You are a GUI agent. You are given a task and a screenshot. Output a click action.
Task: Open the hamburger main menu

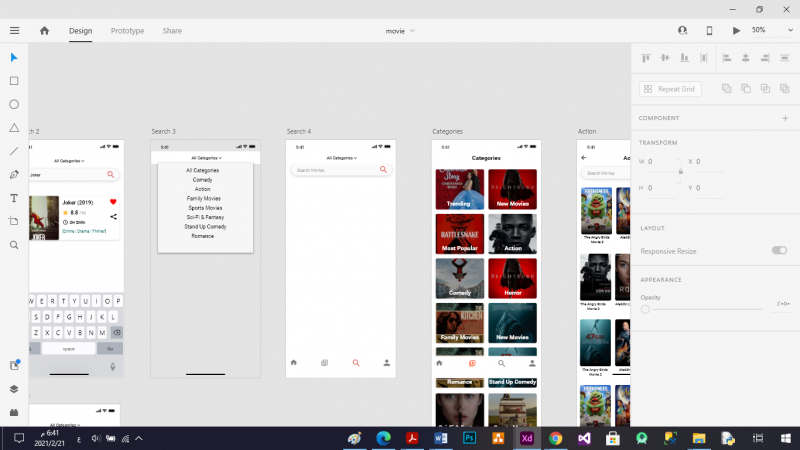tap(14, 31)
